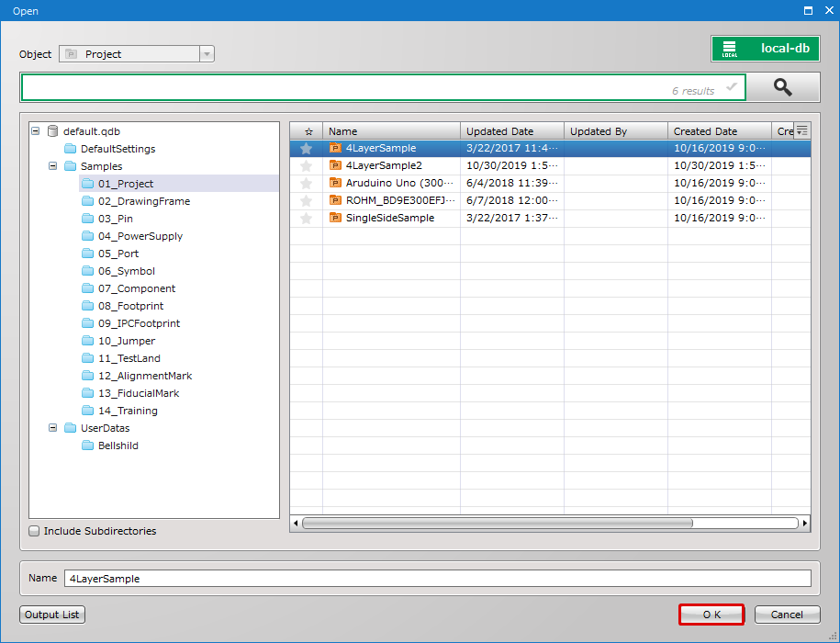Click the Object type icon in Project selector

point(71,53)
